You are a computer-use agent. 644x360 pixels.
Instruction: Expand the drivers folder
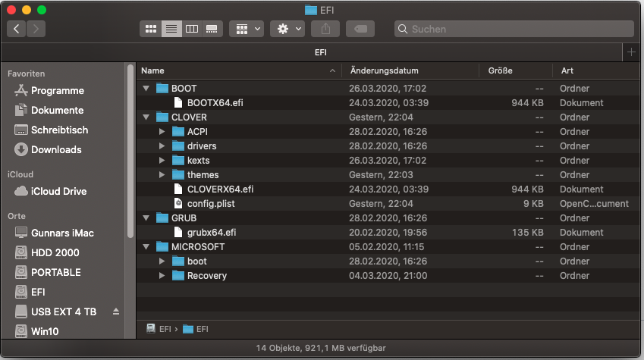(162, 146)
